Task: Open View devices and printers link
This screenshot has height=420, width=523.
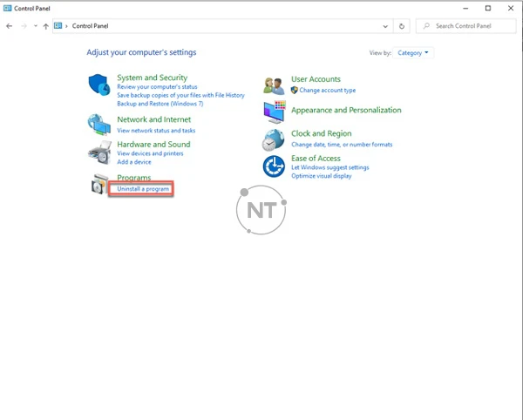Action: click(150, 153)
